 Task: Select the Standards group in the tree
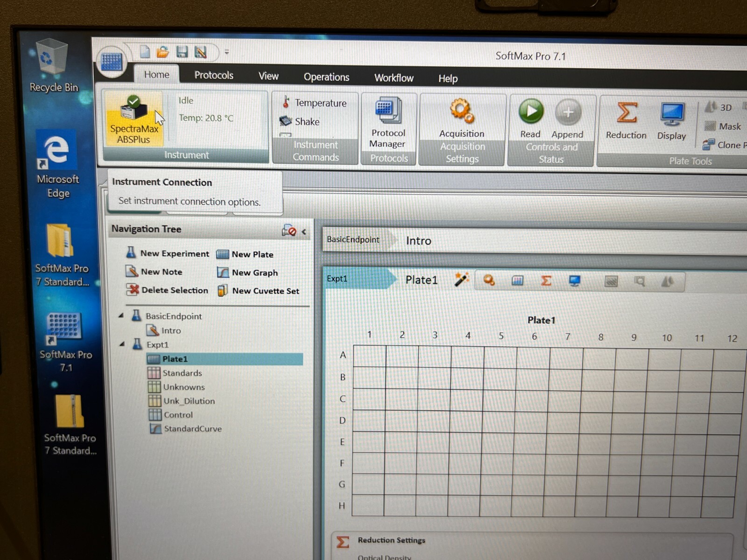175,373
